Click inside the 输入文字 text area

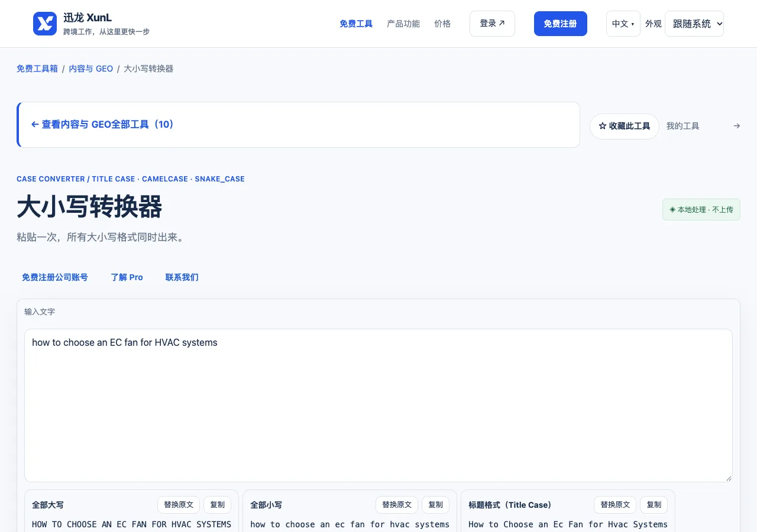(378, 406)
